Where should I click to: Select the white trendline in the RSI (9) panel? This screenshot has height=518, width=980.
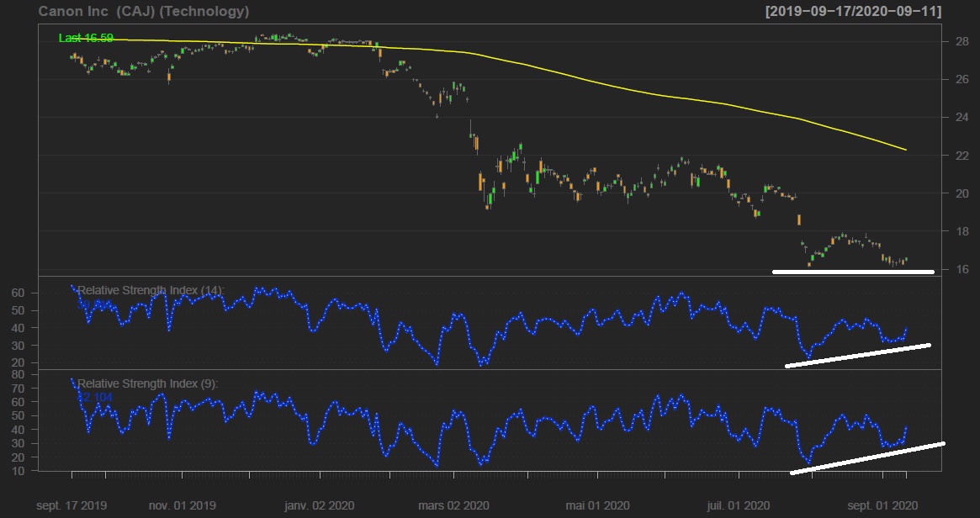click(866, 457)
